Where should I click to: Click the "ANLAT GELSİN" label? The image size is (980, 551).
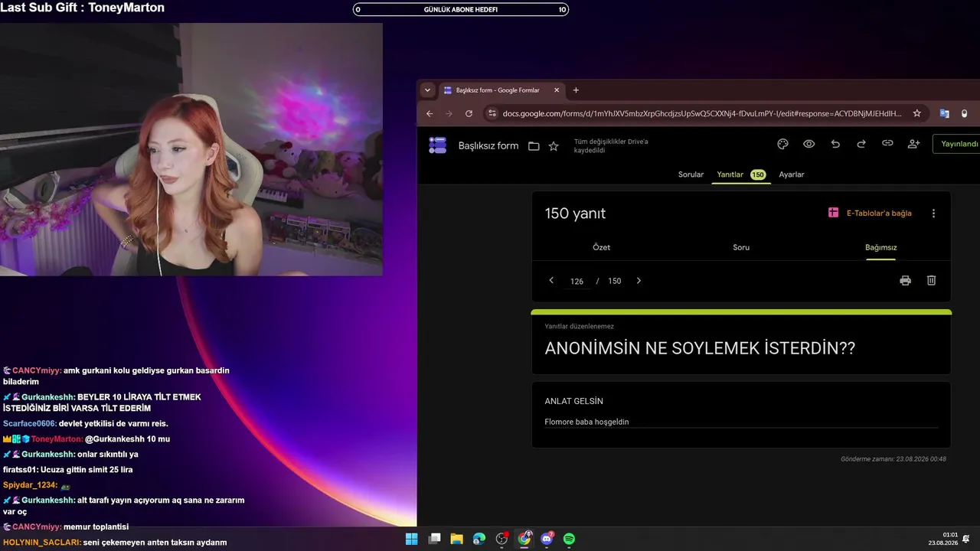tap(574, 401)
